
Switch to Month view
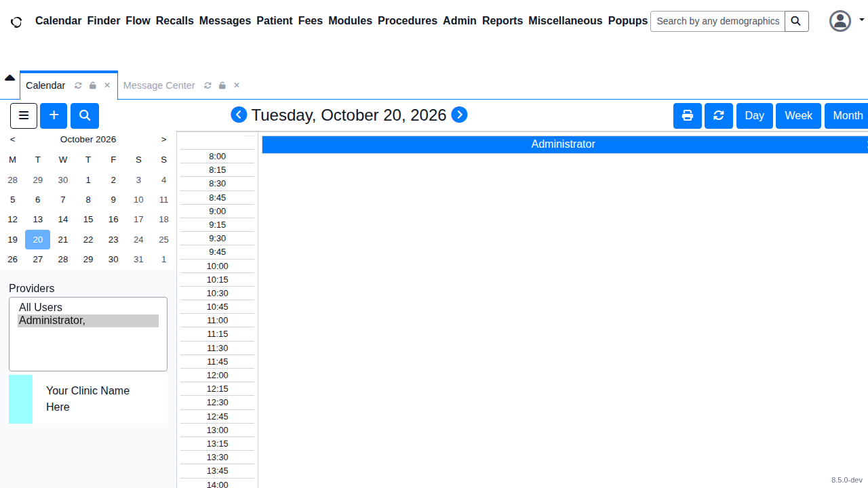(x=846, y=116)
